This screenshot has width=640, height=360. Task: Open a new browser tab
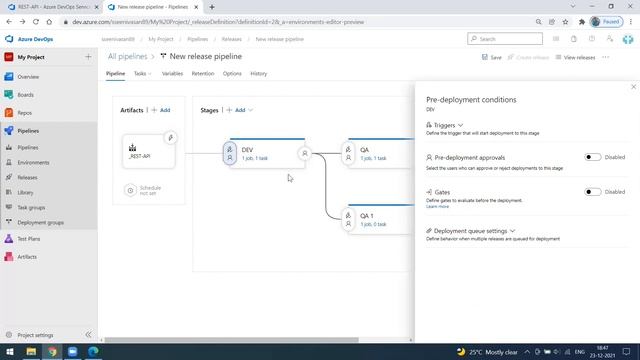tap(211, 7)
